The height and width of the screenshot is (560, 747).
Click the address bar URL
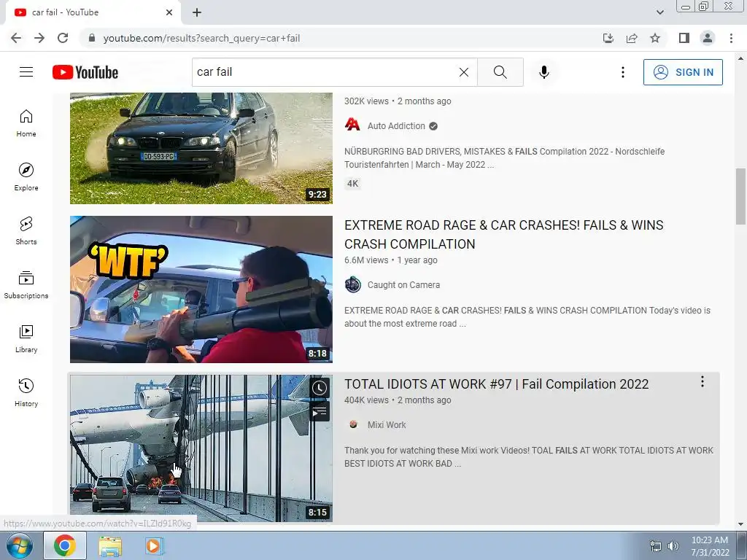201,38
